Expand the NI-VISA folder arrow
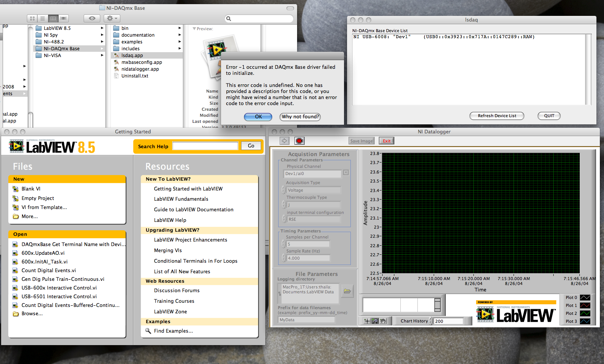 102,55
